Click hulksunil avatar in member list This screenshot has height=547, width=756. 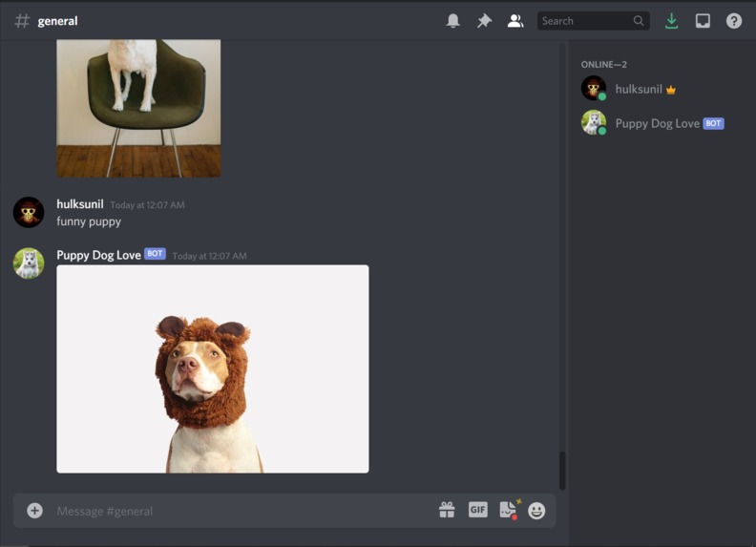pos(594,88)
